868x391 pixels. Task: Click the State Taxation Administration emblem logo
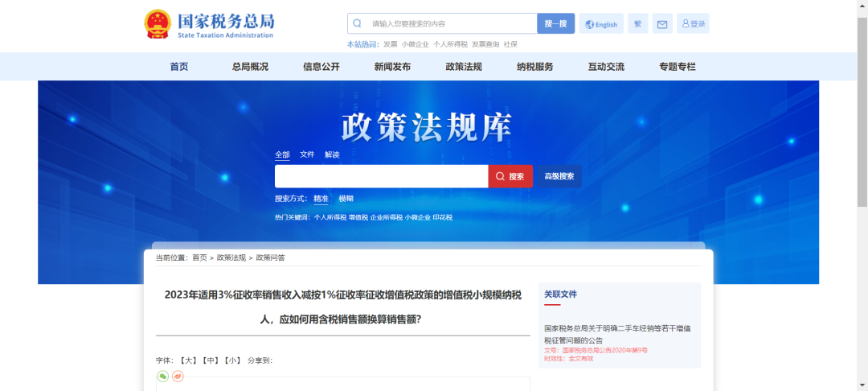pyautogui.click(x=158, y=24)
